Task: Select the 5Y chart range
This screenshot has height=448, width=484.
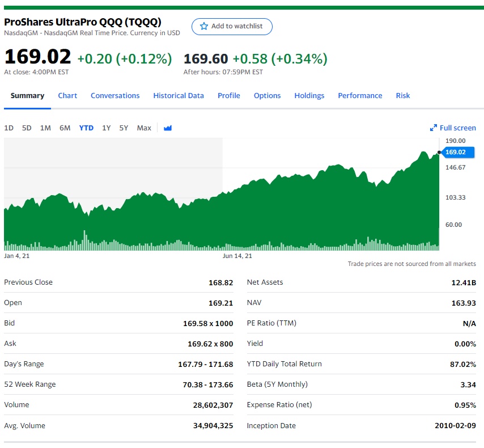Action: tap(124, 128)
